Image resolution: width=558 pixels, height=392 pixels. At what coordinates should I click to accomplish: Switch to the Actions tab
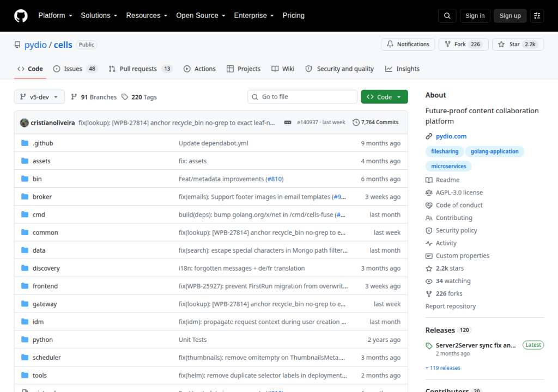199,69
